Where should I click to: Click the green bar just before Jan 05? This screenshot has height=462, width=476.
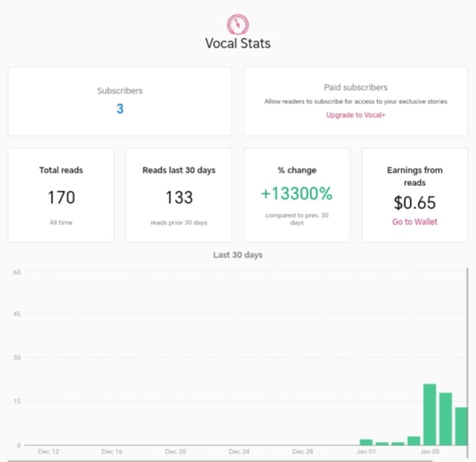pos(414,441)
